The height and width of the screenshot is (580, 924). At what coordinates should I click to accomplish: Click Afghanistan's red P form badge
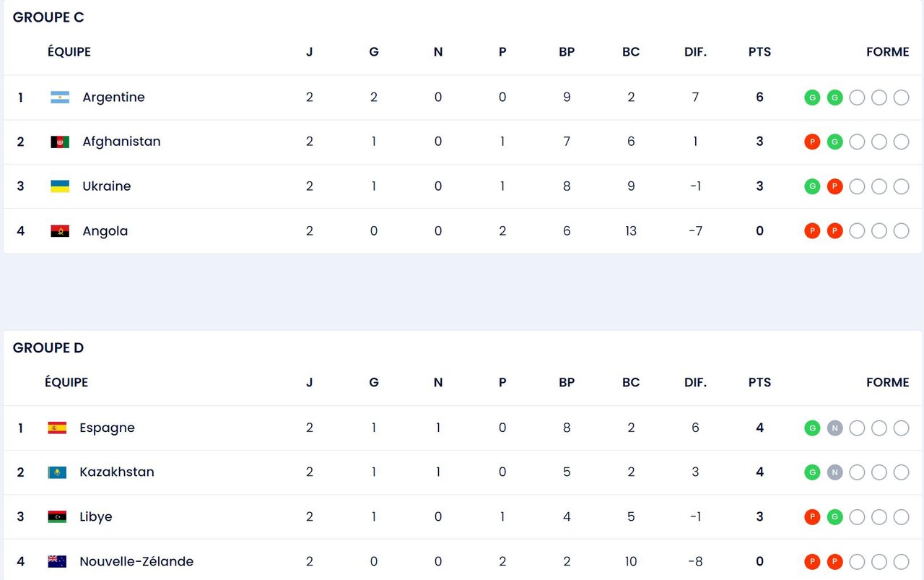pos(812,142)
